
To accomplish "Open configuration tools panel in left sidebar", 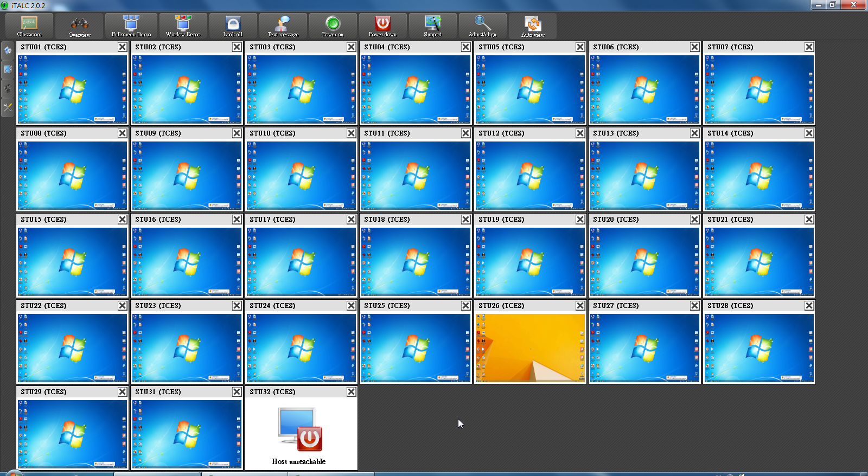I will (x=8, y=107).
